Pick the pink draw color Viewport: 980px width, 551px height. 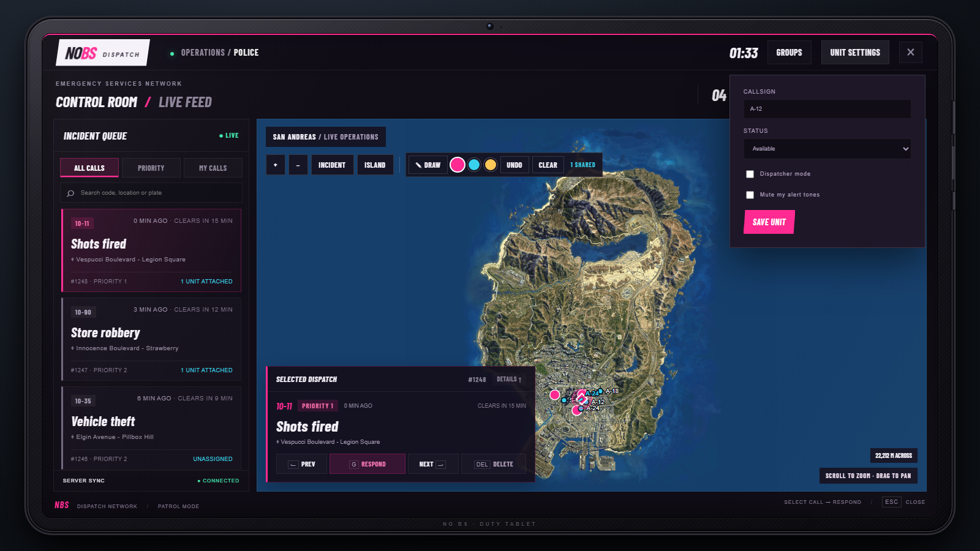point(458,165)
